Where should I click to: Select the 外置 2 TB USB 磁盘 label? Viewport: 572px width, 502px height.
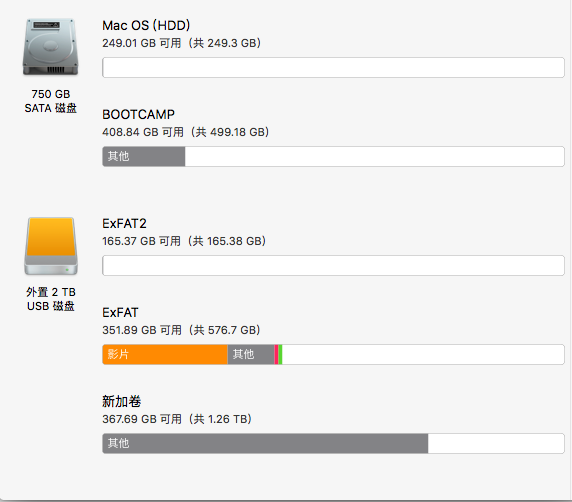coord(51,299)
